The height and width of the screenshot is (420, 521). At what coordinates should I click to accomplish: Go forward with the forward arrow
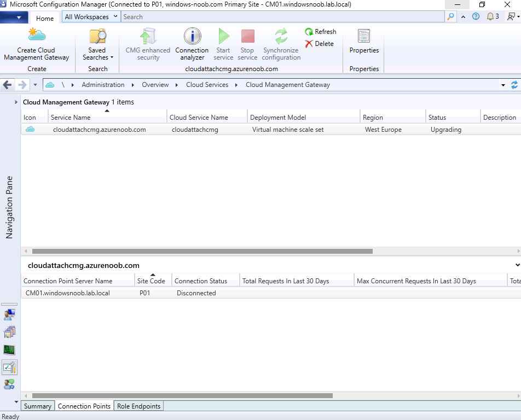22,85
